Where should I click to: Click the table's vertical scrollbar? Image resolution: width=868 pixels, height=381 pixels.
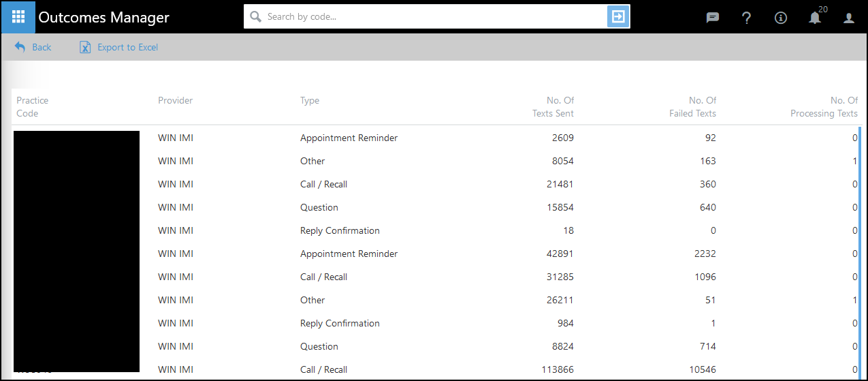(860, 252)
